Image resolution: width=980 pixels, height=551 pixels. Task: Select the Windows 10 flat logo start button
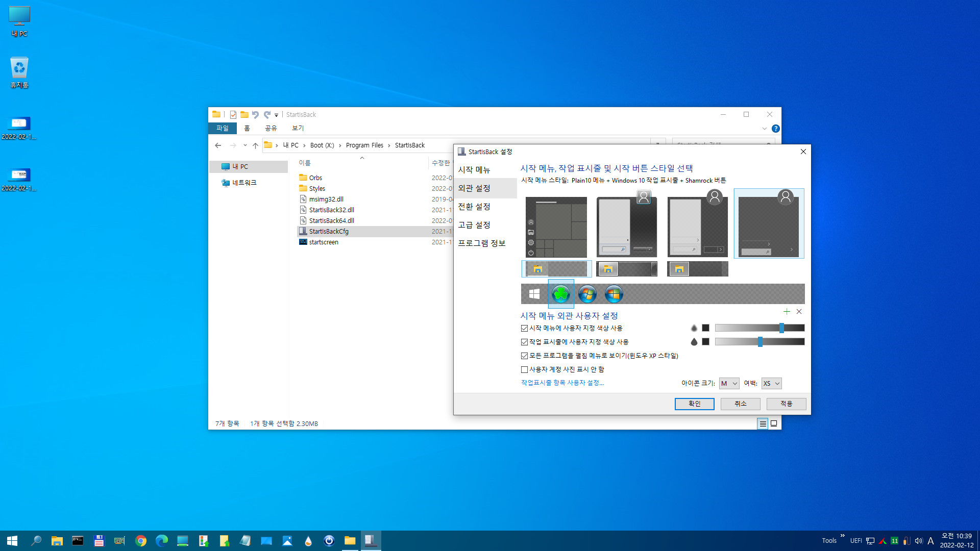(x=534, y=294)
